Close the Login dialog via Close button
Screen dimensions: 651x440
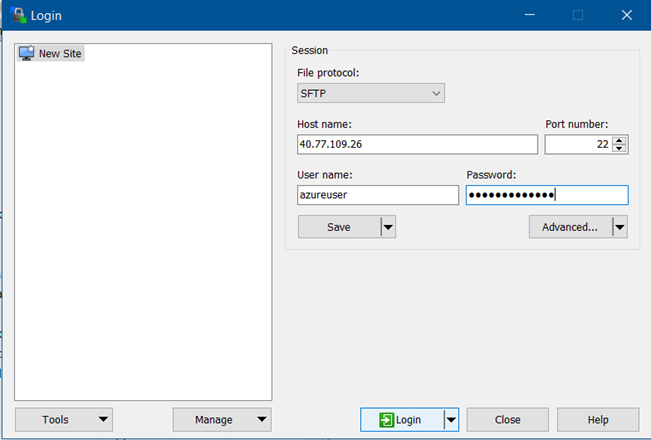(x=507, y=420)
